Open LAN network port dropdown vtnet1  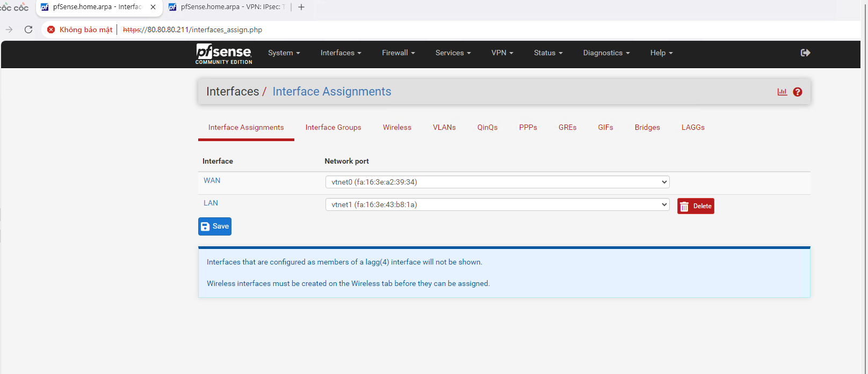pyautogui.click(x=497, y=204)
